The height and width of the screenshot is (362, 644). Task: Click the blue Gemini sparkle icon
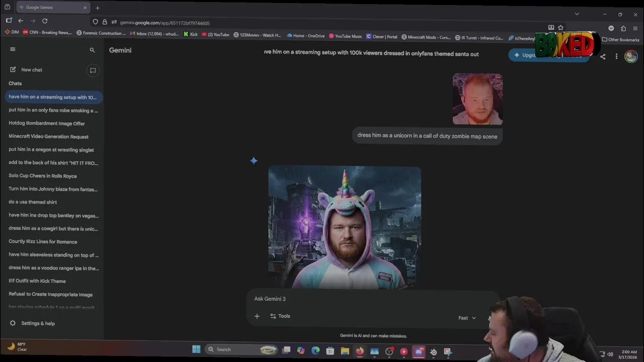[x=254, y=161]
